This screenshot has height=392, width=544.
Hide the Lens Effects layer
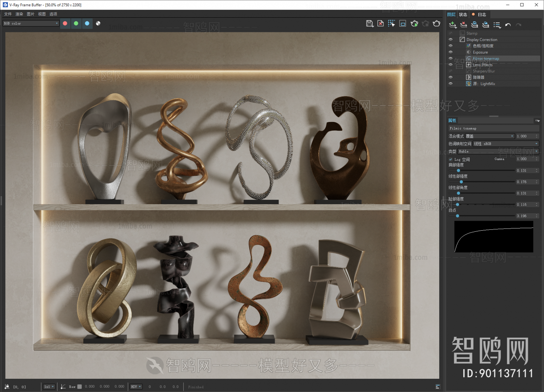[451, 65]
